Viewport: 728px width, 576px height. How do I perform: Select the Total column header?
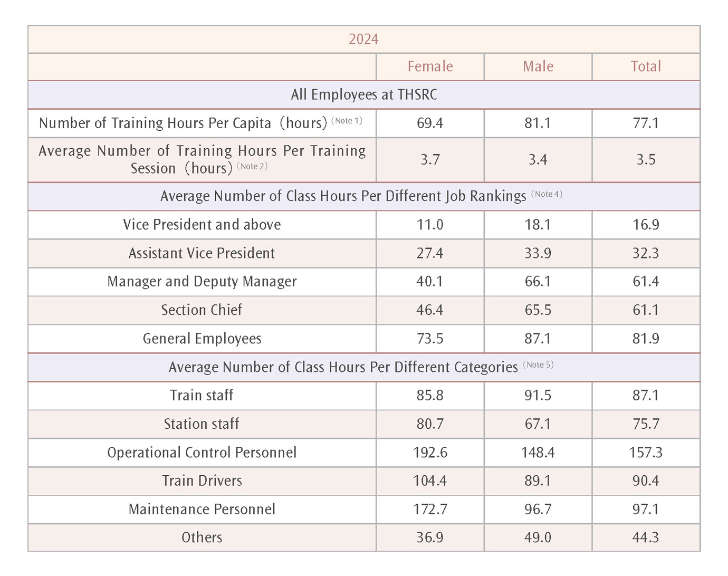(646, 66)
